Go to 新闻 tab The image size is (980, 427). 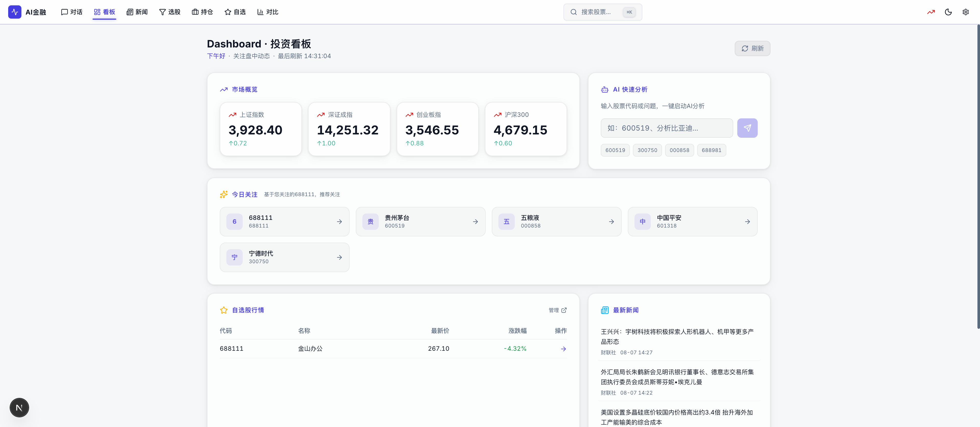(x=137, y=12)
